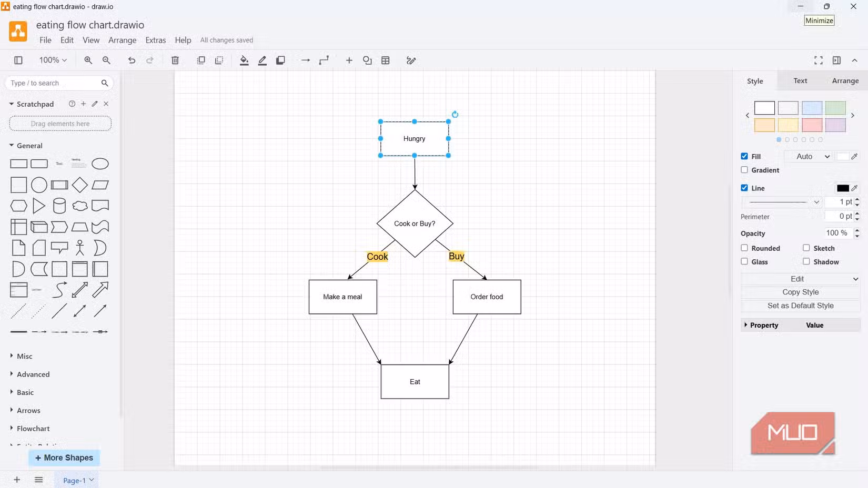Pick the cylinder shape from General palette

(59, 206)
